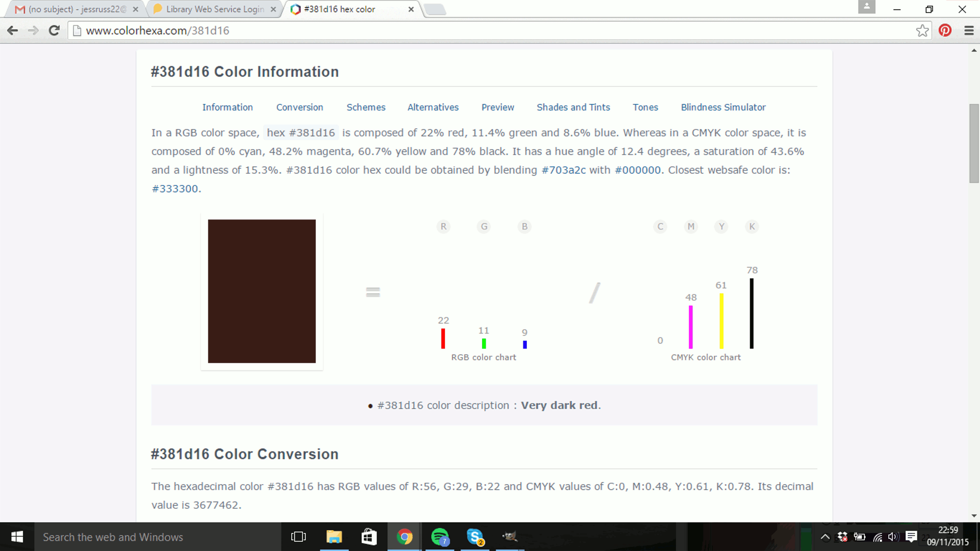Viewport: 980px width, 551px height.
Task: Click the K label in CMYK chart
Action: coord(752,227)
